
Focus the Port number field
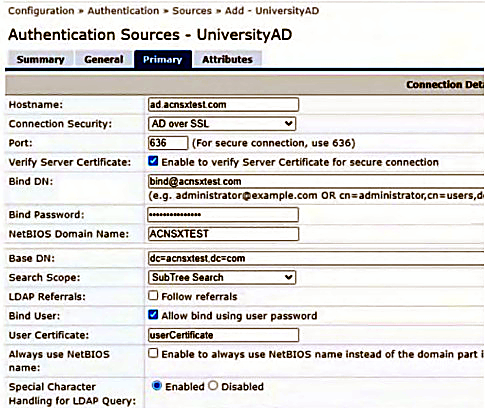(168, 143)
